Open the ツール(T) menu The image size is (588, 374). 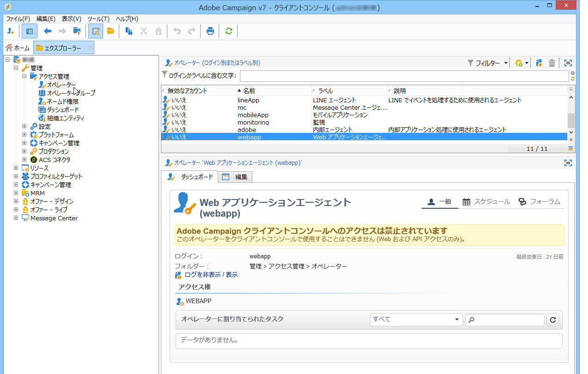(98, 19)
